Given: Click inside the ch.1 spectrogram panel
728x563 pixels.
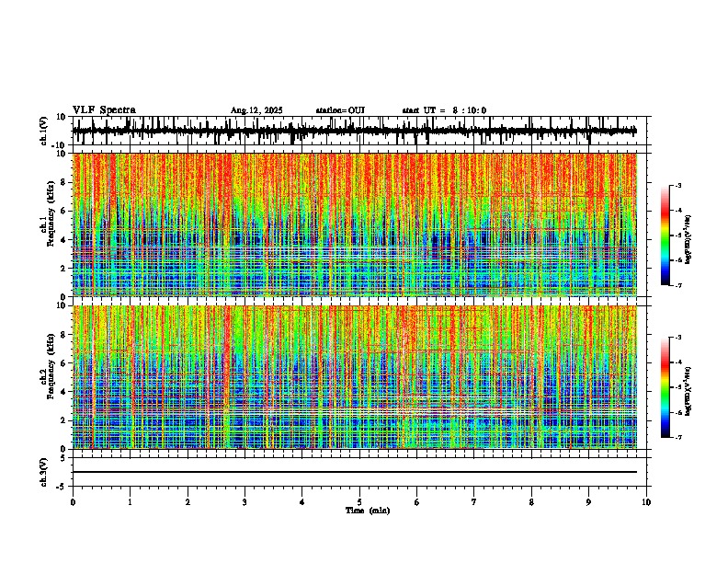Looking at the screenshot, I should [x=358, y=224].
